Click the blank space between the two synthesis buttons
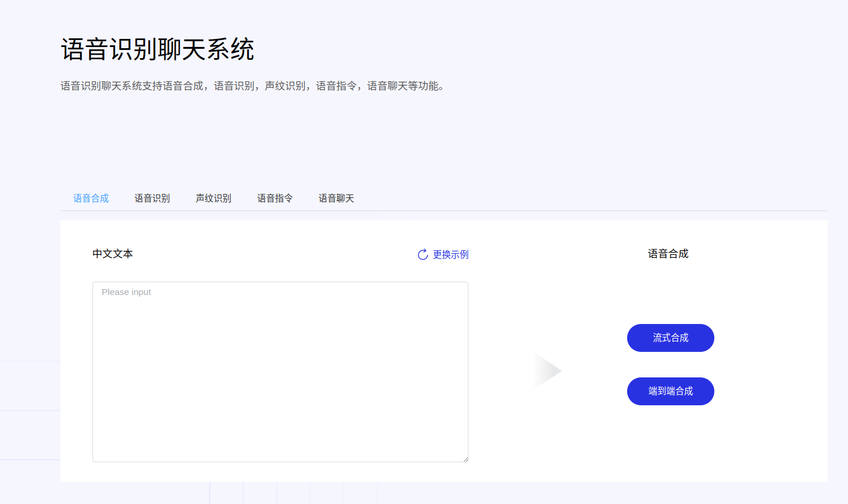The image size is (848, 504). [670, 365]
